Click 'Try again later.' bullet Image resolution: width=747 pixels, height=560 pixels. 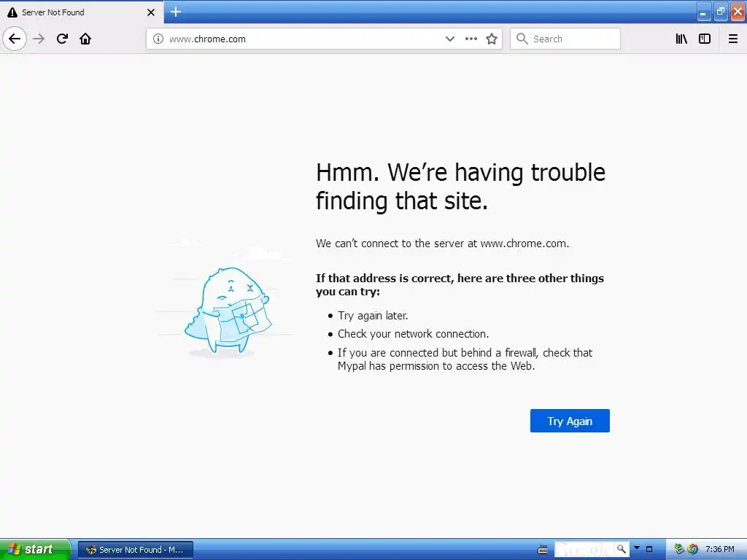[x=373, y=316]
